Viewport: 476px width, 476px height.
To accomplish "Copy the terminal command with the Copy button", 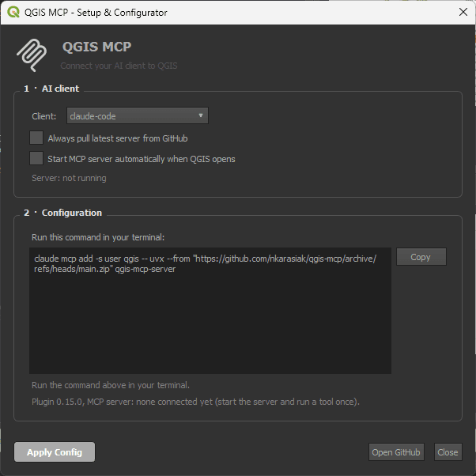I will click(x=421, y=257).
